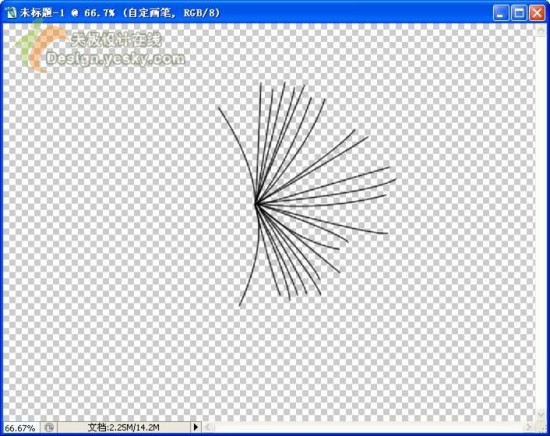
Task: Click the small status icon beside the zoom field
Action: coord(49,428)
